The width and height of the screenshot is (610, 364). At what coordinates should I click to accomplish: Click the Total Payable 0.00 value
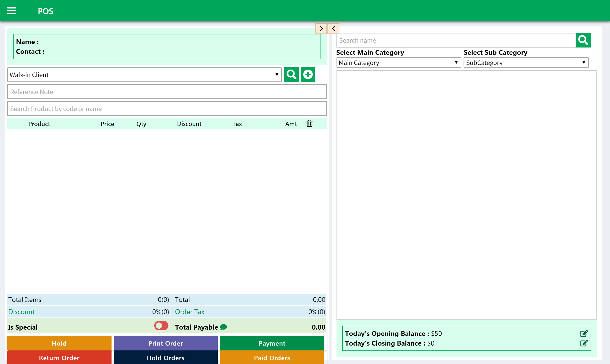[x=319, y=327]
